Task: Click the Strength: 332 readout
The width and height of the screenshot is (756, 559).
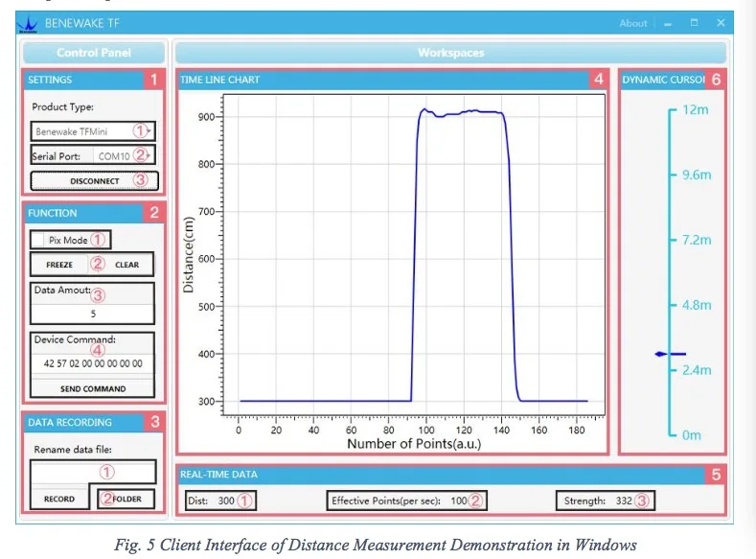Action: coord(606,501)
